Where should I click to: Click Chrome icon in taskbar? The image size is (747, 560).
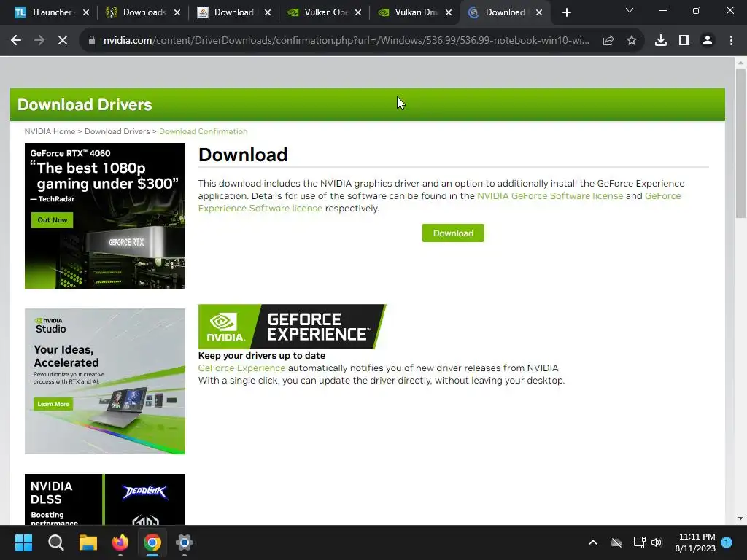point(152,542)
